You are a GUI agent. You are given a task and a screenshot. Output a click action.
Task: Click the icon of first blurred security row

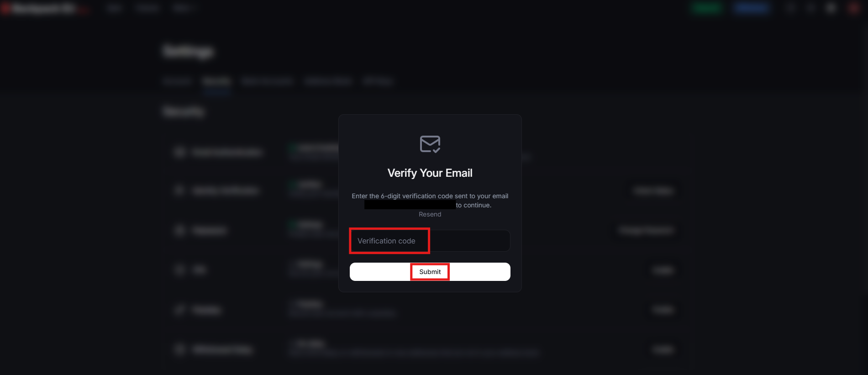pyautogui.click(x=180, y=152)
